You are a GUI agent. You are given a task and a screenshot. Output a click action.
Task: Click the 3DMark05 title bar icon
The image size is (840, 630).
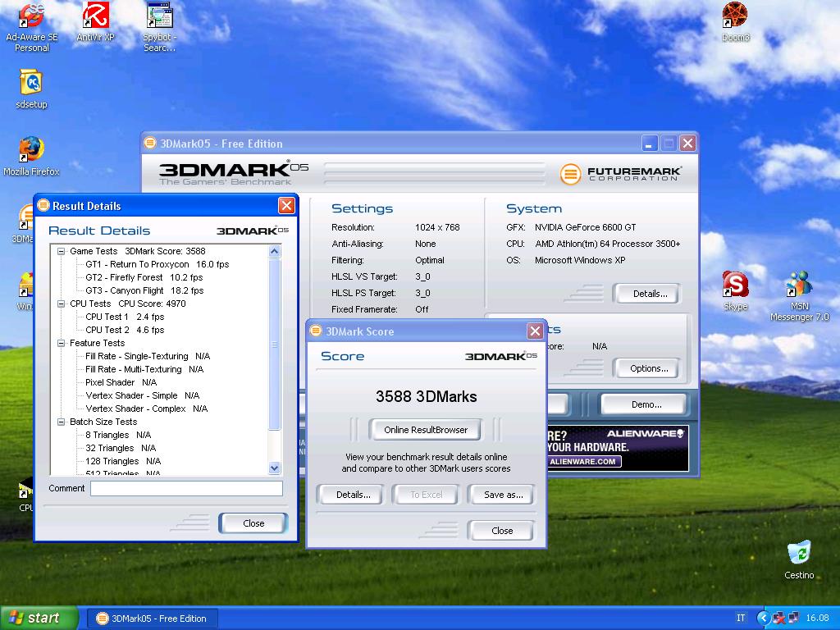coord(150,143)
